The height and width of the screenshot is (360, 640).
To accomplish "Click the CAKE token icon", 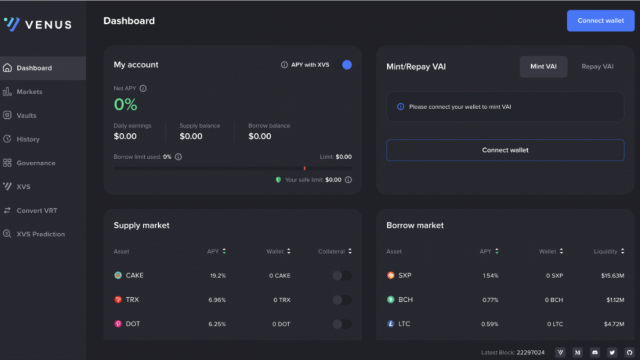I will point(118,275).
